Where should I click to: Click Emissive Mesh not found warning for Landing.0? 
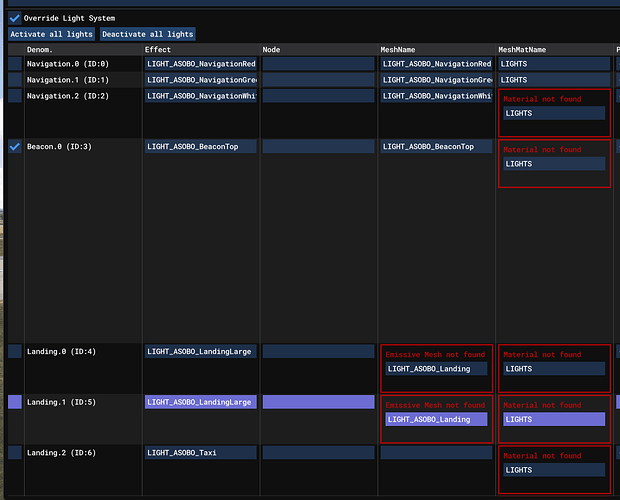(435, 355)
